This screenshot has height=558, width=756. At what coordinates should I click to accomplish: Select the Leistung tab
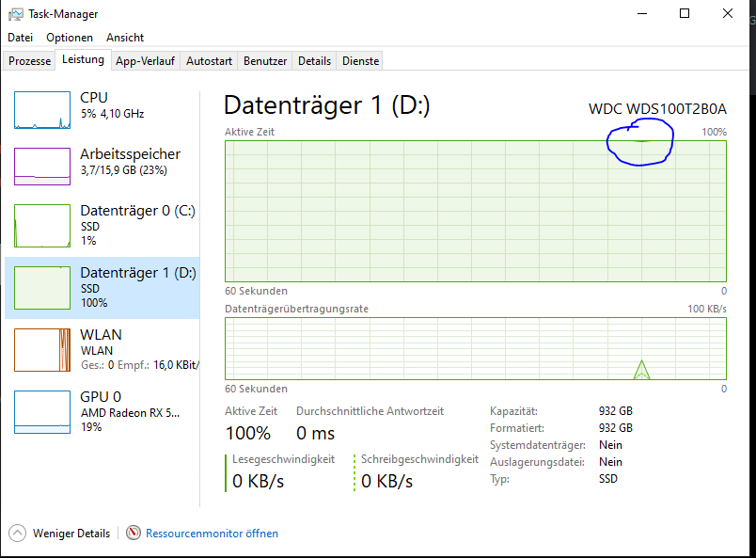pos(83,60)
